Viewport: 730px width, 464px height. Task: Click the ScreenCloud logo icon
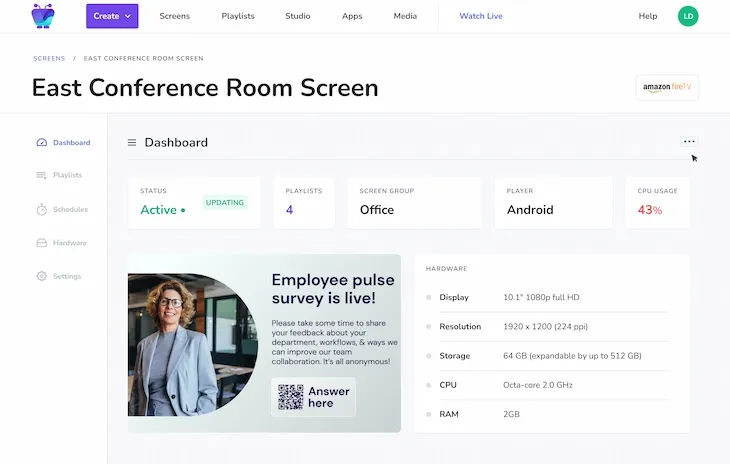click(x=43, y=16)
